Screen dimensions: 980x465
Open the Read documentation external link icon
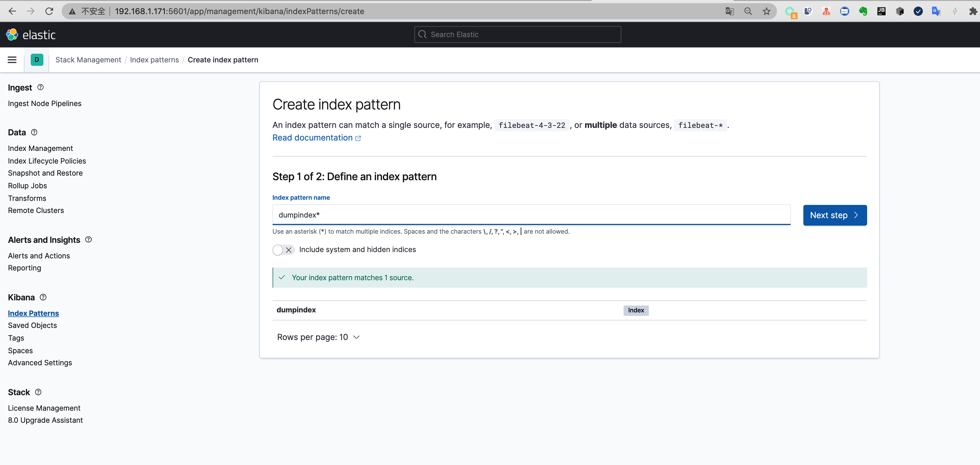358,138
